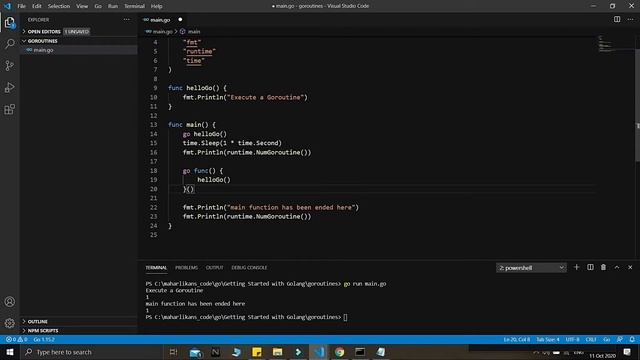Open the Windows action center notifications
Image resolution: width=640 pixels, height=360 pixels.
coord(627,352)
